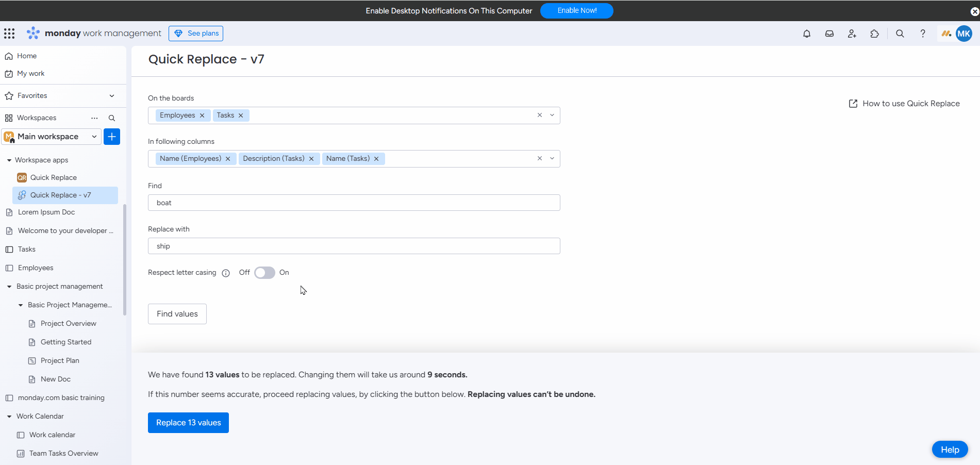Click the See plans button
980x465 pixels.
196,34
